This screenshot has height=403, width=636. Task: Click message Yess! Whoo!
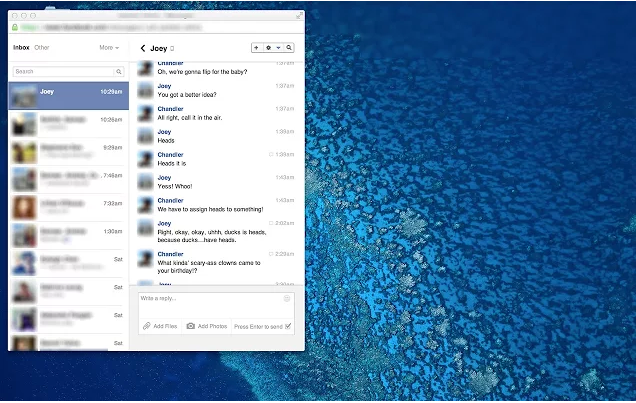pos(175,186)
